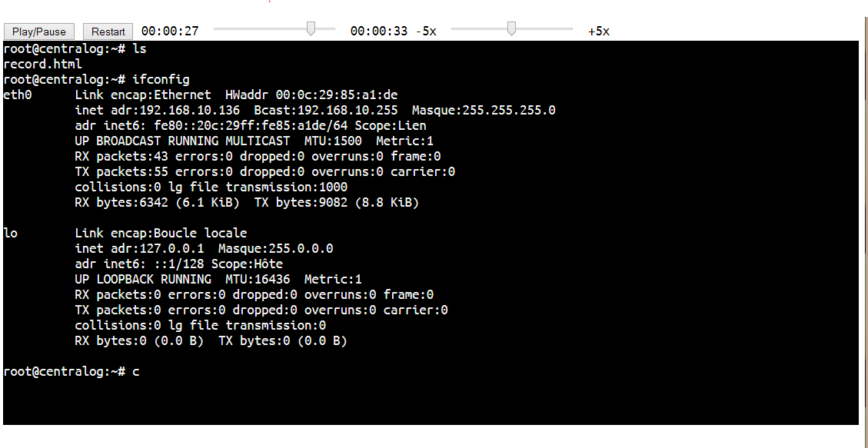Click the last prompt line ending with c
This screenshot has width=868, height=448.
coord(72,371)
